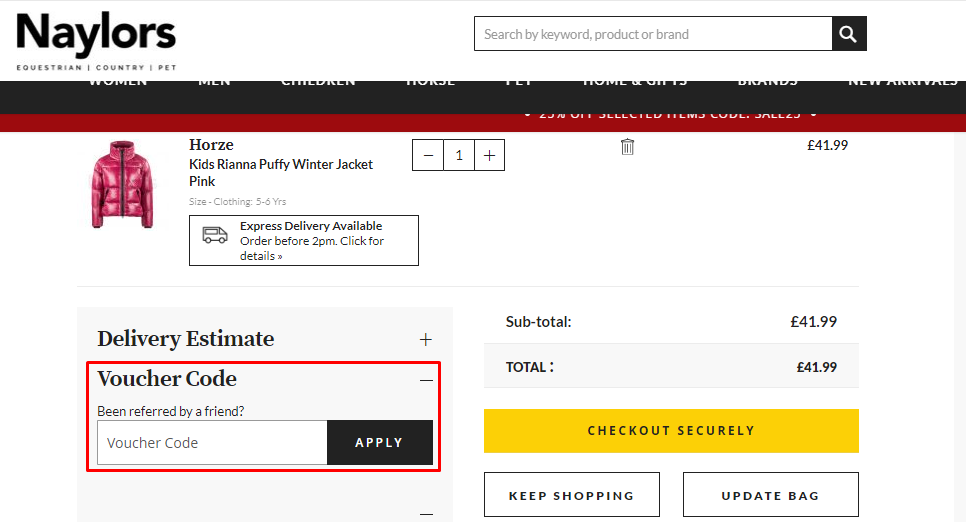Increase jacket quantity with plus button
Screen dimensions: 966x522
click(x=489, y=155)
